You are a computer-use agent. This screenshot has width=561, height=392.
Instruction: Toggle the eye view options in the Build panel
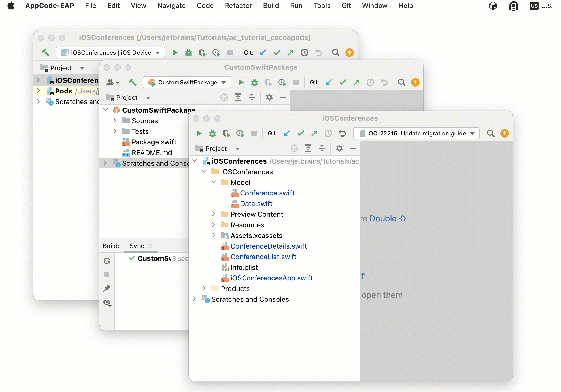[107, 303]
